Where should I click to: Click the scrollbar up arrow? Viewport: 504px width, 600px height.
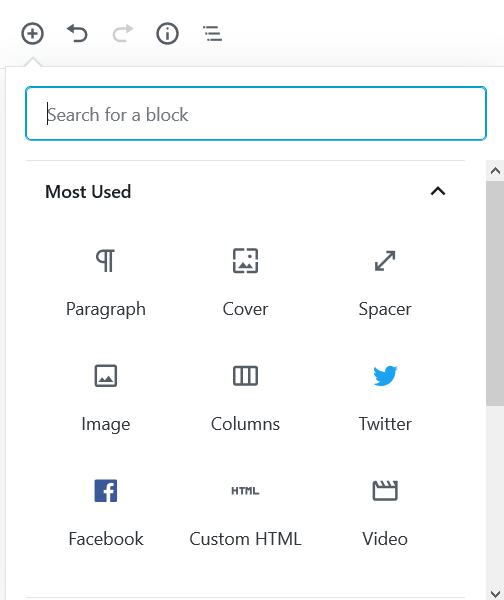click(x=495, y=171)
